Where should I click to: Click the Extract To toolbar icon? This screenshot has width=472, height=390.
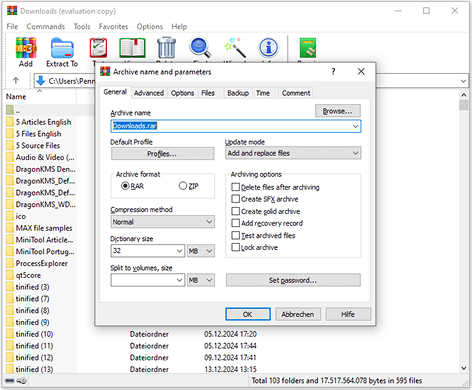coord(62,48)
